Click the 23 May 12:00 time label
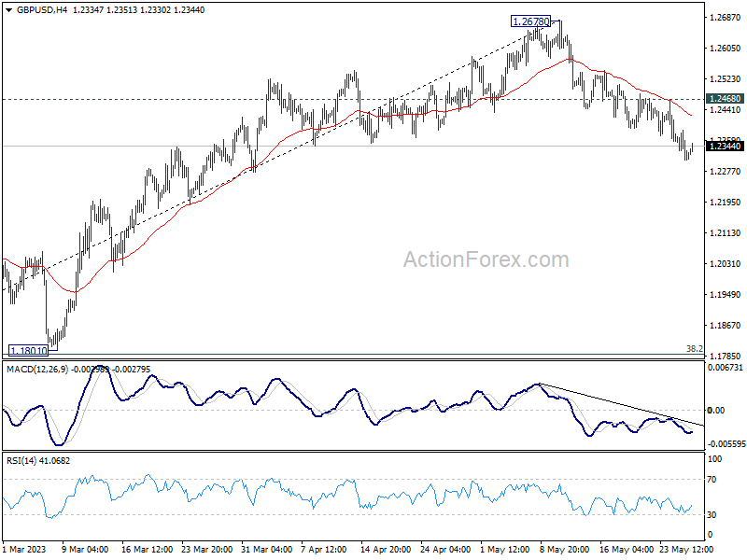The width and height of the screenshot is (747, 560). coord(686,550)
